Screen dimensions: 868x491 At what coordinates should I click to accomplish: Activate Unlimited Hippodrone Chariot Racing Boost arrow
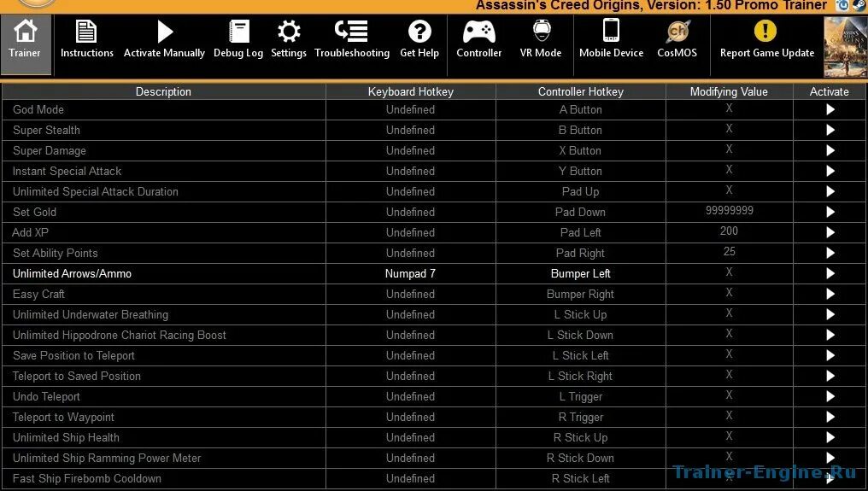coord(830,335)
